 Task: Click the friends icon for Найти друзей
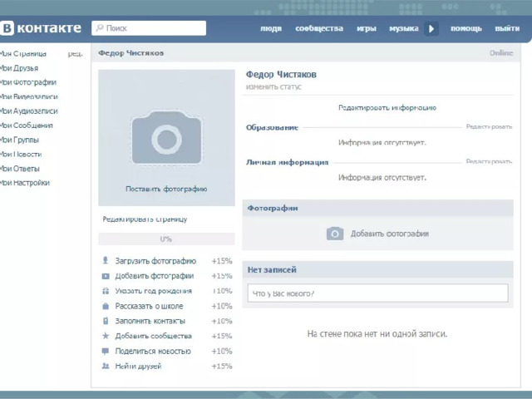coord(106,366)
